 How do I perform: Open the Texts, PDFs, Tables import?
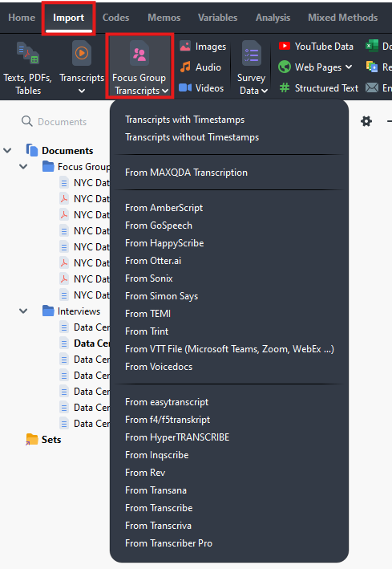pyautogui.click(x=27, y=68)
